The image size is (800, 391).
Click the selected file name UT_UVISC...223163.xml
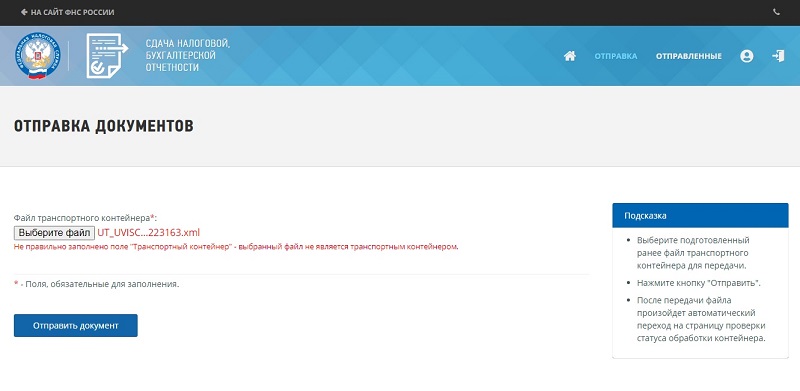[x=148, y=233]
